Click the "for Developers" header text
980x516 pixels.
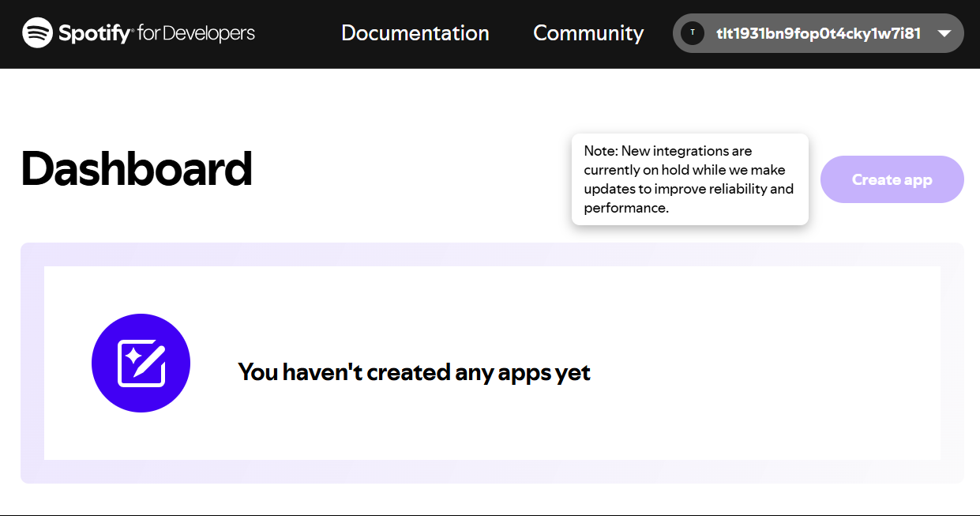[x=196, y=33]
